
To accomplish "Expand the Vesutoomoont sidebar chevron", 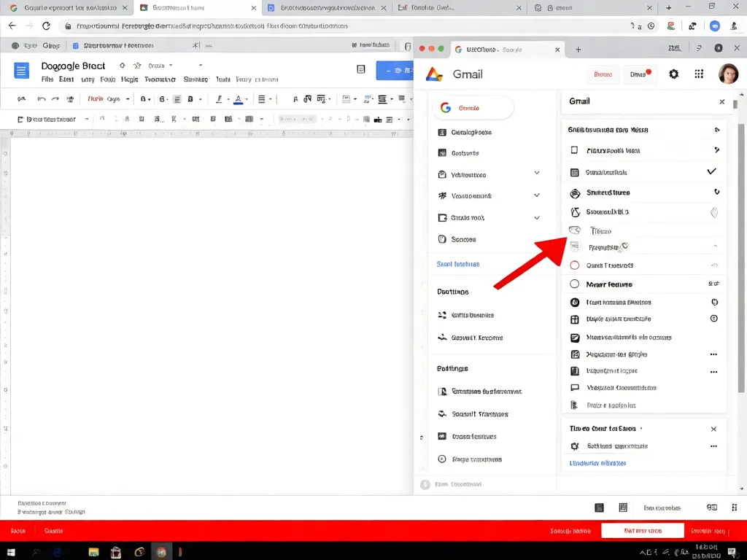I will coord(537,195).
